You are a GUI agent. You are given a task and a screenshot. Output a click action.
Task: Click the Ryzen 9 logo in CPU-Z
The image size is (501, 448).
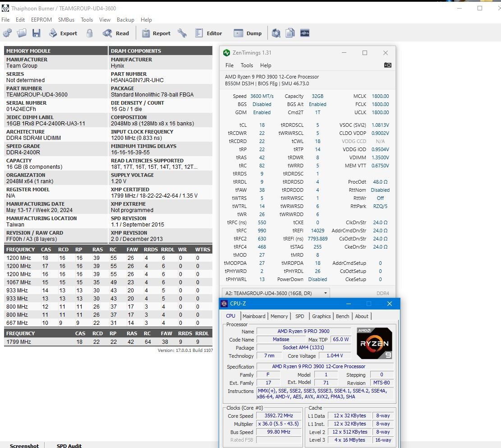pos(374,343)
